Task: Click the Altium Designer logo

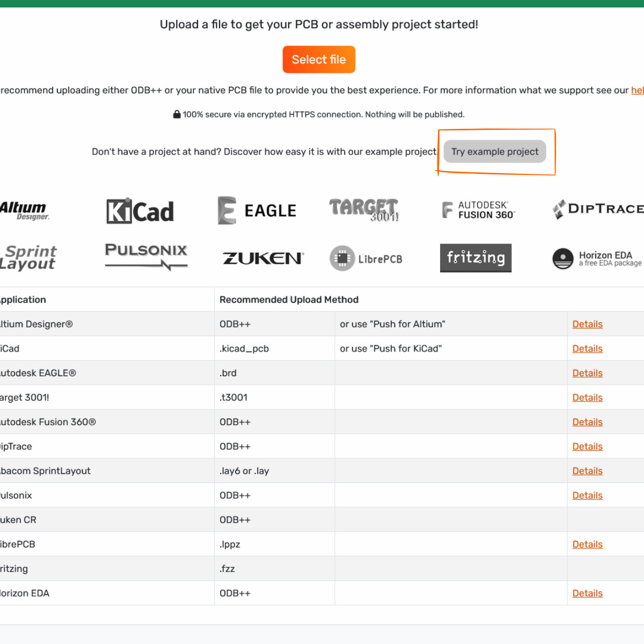Action: (x=24, y=210)
